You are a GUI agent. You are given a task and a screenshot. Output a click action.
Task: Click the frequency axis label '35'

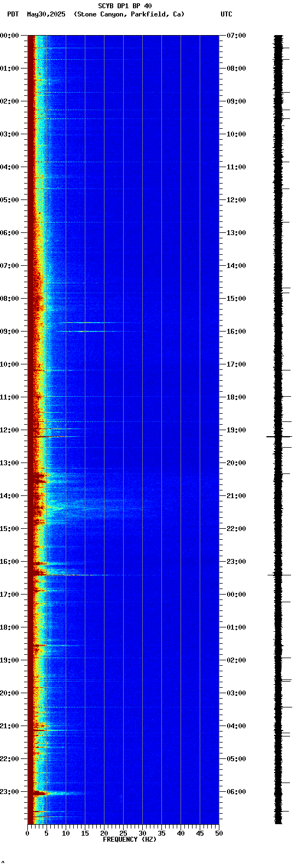pos(161,833)
